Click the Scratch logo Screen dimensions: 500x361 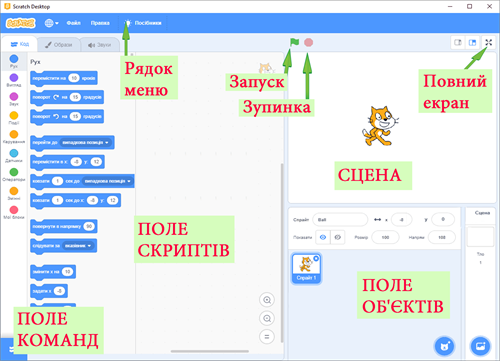tap(21, 23)
